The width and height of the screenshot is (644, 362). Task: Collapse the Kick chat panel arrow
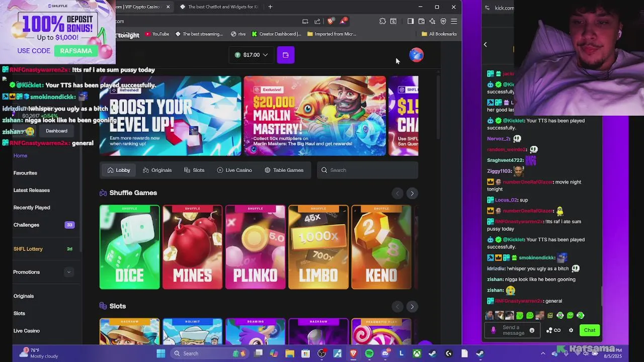pyautogui.click(x=485, y=44)
